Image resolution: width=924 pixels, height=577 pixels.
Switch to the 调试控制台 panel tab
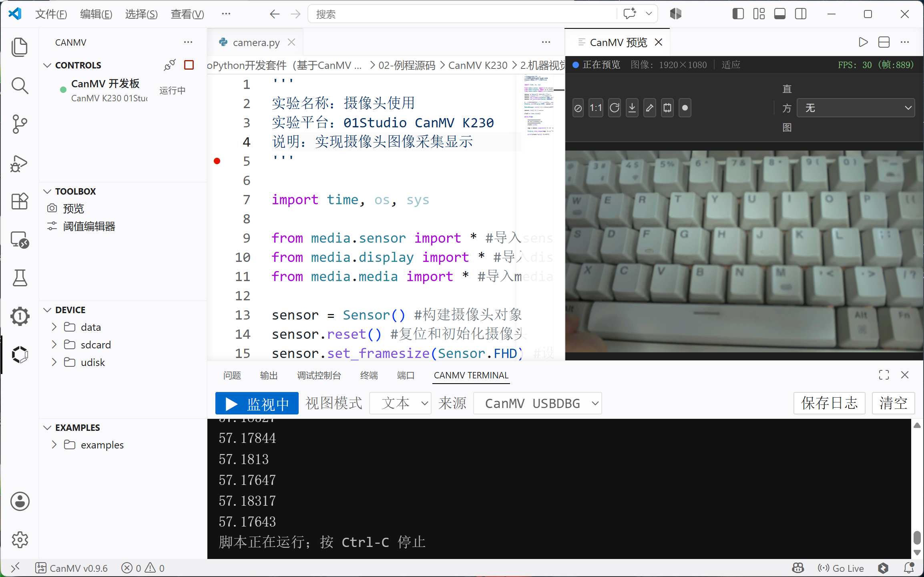(x=319, y=375)
